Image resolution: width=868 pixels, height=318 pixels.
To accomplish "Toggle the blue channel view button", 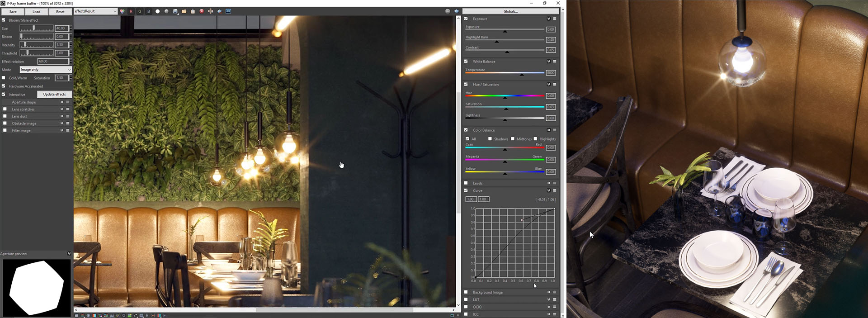I will [x=149, y=11].
